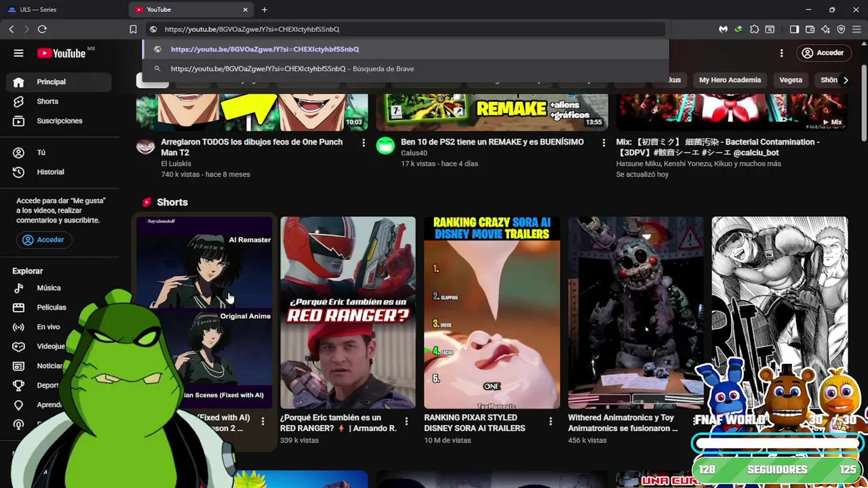Click the address bar URL field

coord(404,29)
